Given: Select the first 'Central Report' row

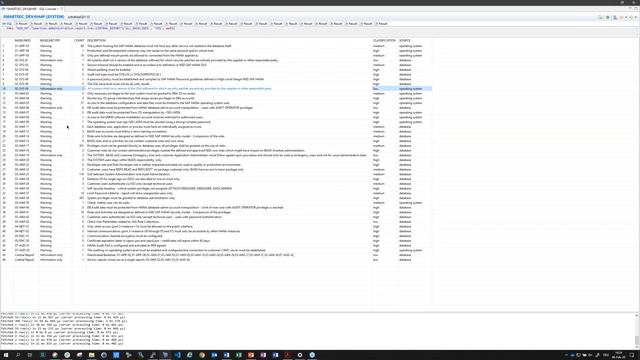Looking at the screenshot, I should tap(216, 255).
